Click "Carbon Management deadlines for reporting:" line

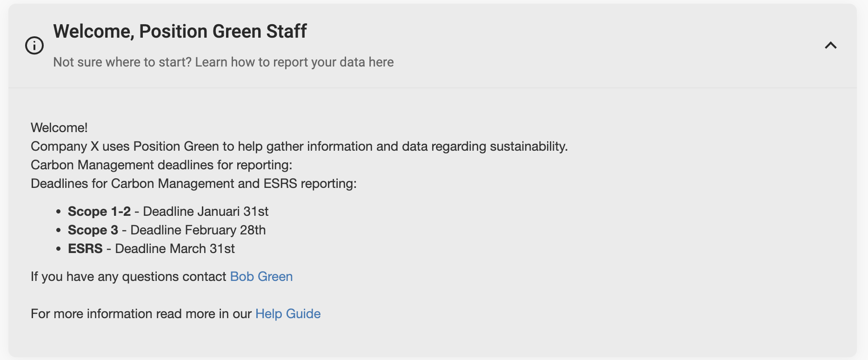click(x=161, y=165)
